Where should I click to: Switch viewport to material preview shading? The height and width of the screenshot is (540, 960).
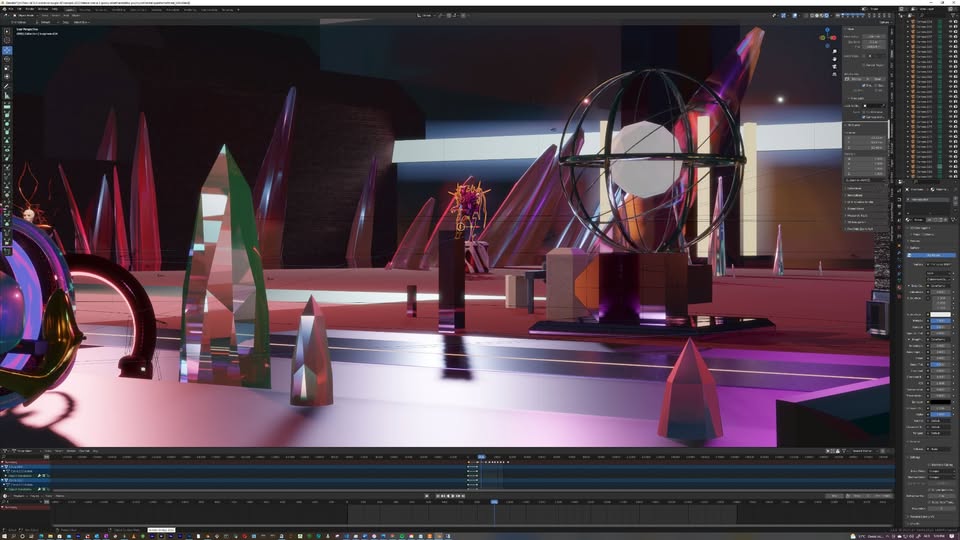[822, 15]
